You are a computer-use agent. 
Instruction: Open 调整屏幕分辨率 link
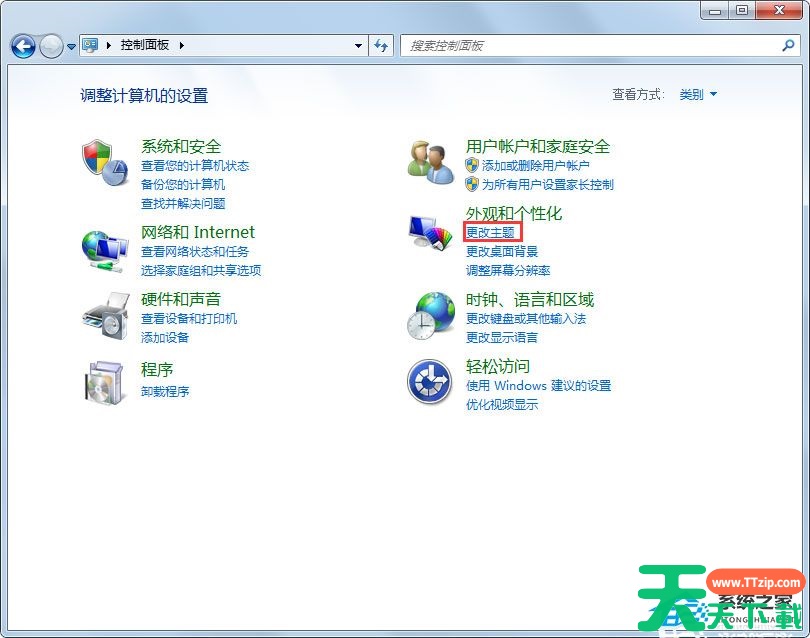508,270
